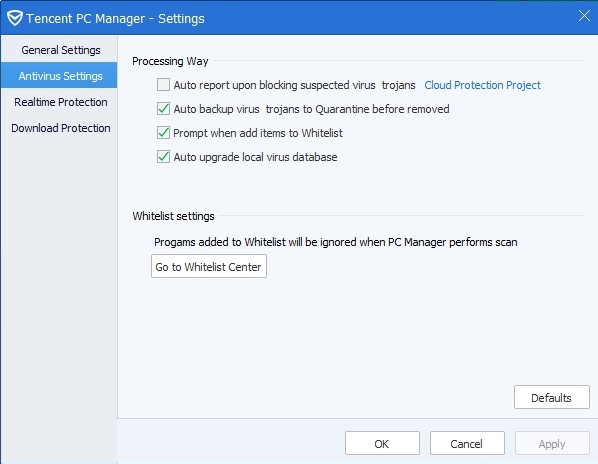Click the Tencent shield logo icon
Viewport: 598px width, 464px height.
tap(15, 18)
